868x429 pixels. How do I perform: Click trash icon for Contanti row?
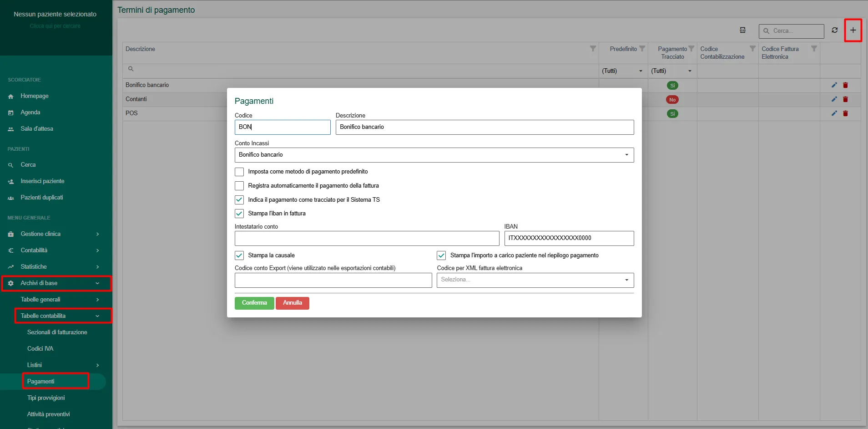(x=845, y=99)
